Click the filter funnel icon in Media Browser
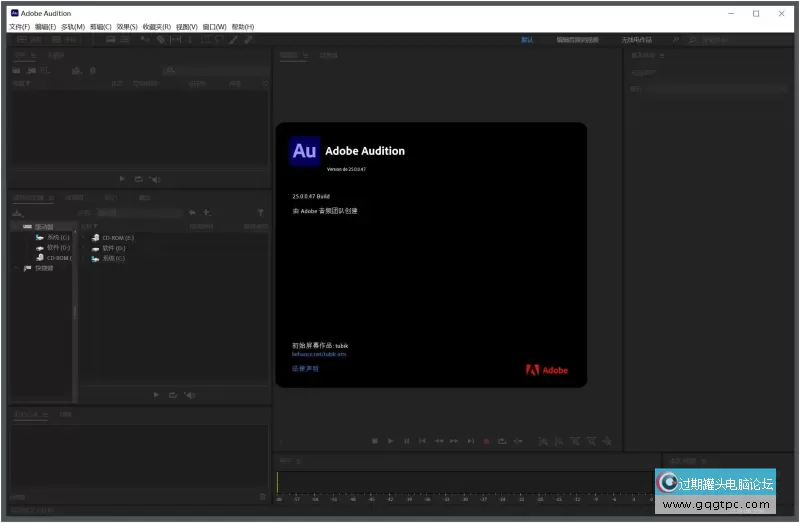The image size is (800, 523). (261, 213)
